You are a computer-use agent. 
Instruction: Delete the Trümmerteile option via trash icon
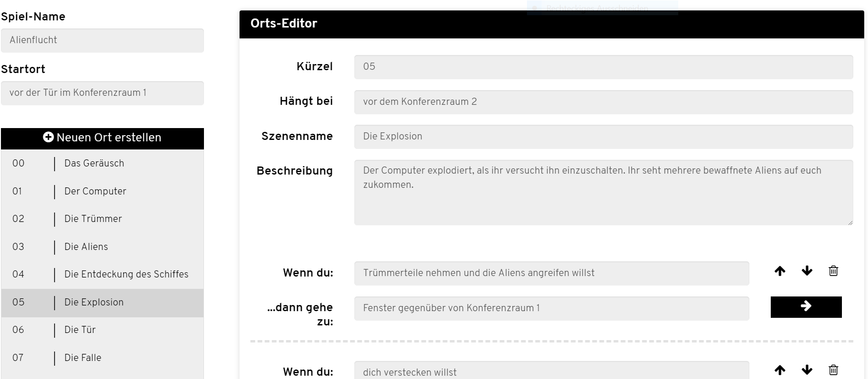(833, 271)
